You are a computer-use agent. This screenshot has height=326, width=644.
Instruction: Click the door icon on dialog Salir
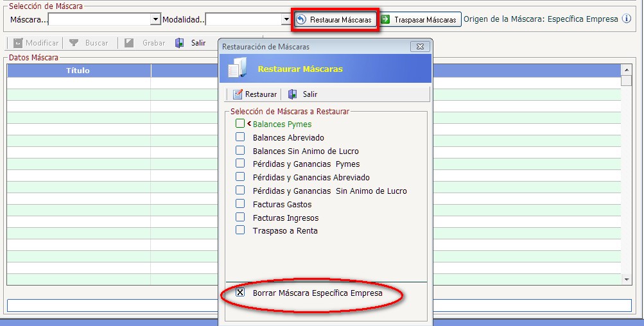coord(292,94)
